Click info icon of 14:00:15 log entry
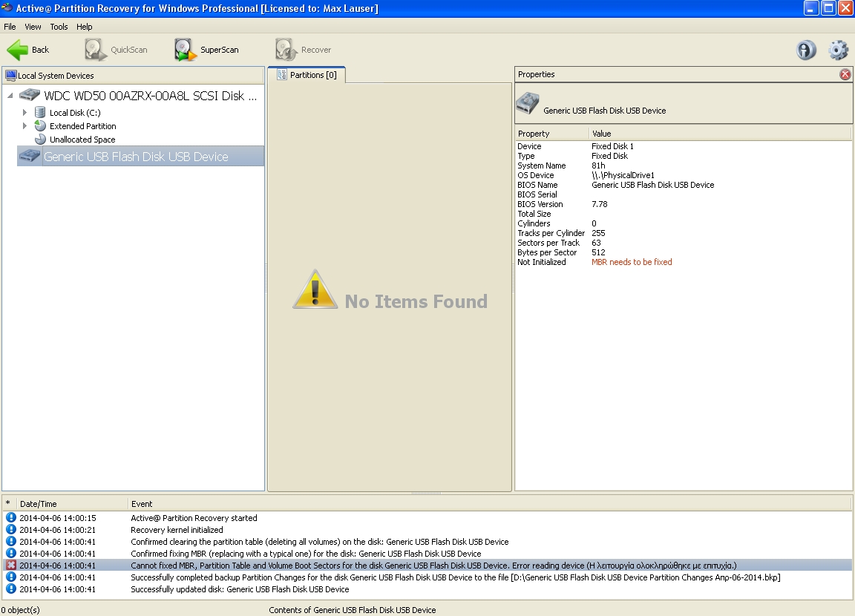Image resolution: width=855 pixels, height=616 pixels. pyautogui.click(x=11, y=518)
